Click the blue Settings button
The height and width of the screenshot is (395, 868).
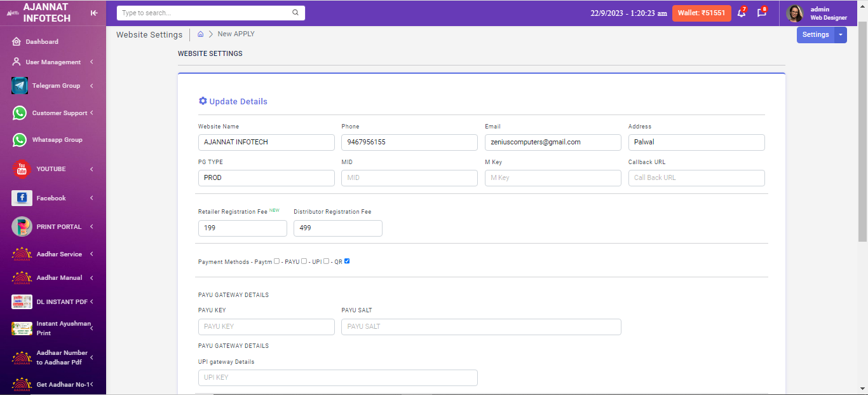point(815,35)
